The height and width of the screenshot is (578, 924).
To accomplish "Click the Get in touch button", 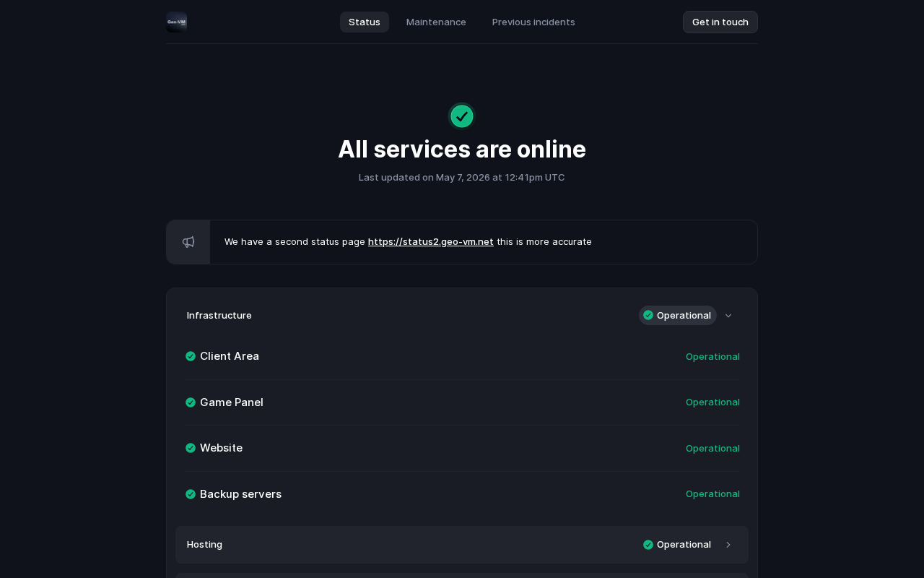I will pos(720,22).
